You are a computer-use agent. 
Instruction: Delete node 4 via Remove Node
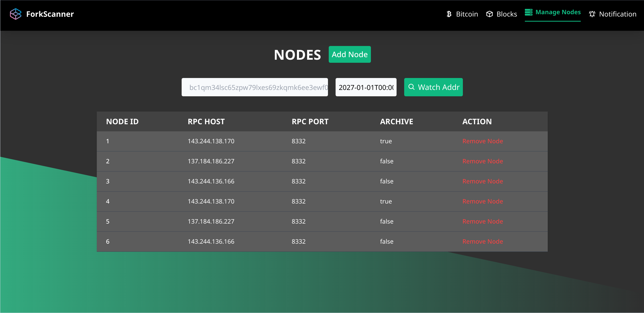point(482,201)
